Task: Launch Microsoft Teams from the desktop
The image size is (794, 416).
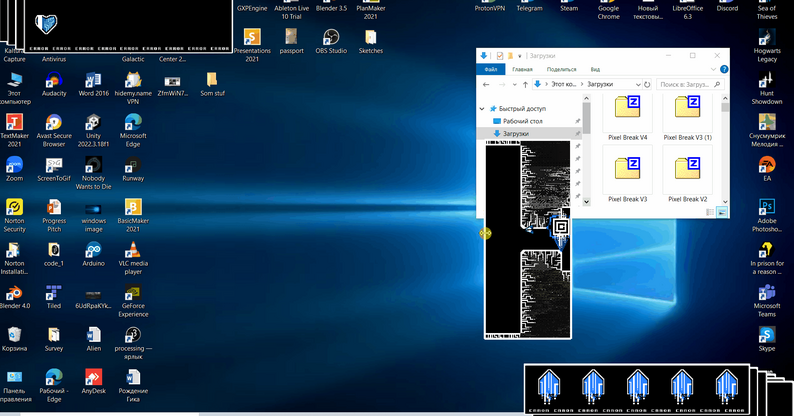Action: pyautogui.click(x=767, y=293)
